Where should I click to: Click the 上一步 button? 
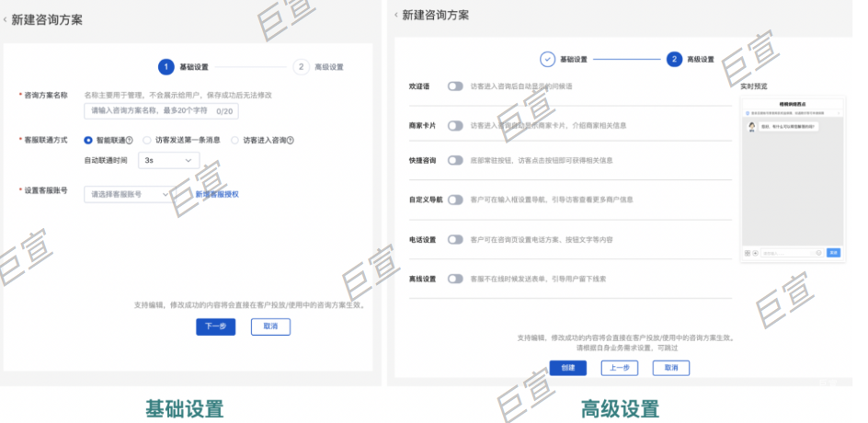tap(620, 368)
